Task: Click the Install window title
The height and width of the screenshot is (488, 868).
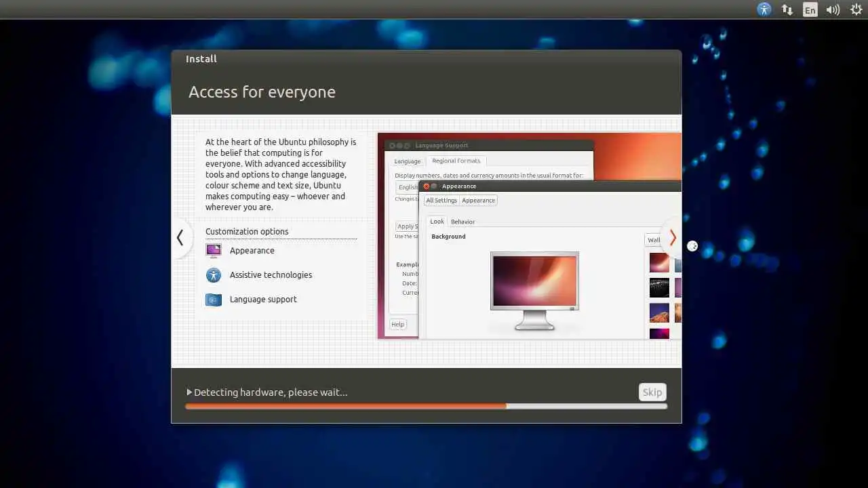Action: [x=201, y=59]
